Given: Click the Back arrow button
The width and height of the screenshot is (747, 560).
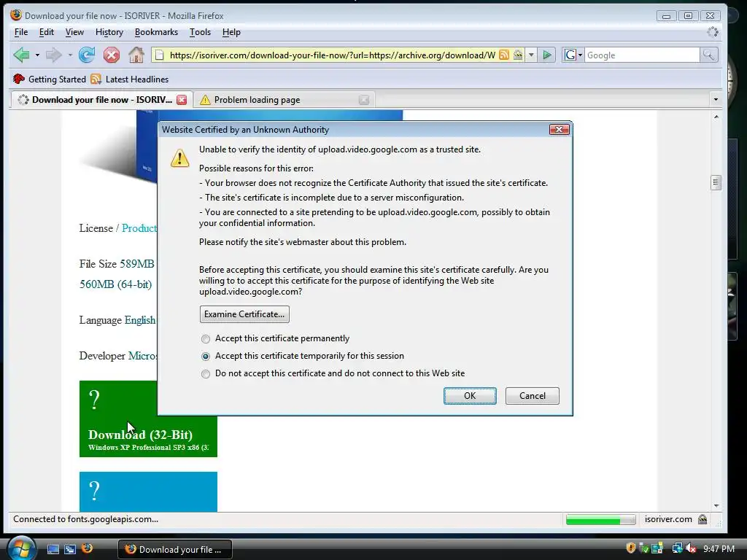Looking at the screenshot, I should 21,55.
